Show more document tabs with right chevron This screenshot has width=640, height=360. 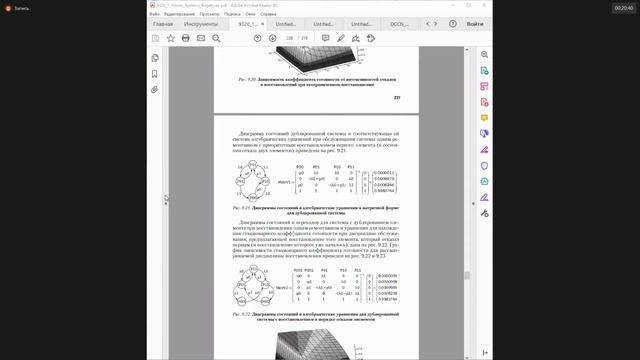[436, 24]
